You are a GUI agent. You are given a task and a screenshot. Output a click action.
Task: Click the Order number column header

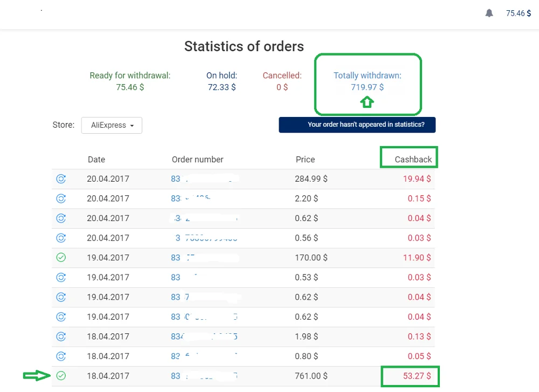(x=197, y=160)
